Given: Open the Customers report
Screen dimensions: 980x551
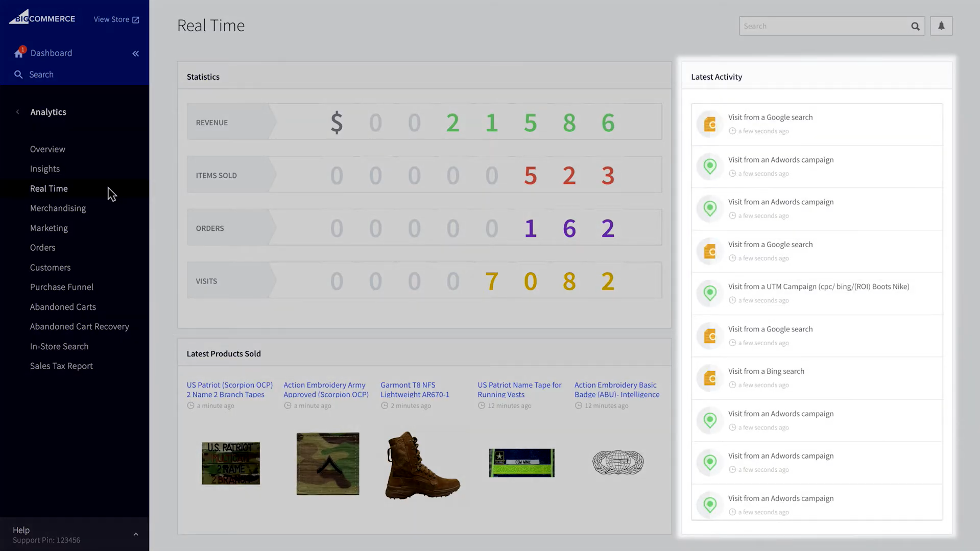Looking at the screenshot, I should tap(50, 268).
